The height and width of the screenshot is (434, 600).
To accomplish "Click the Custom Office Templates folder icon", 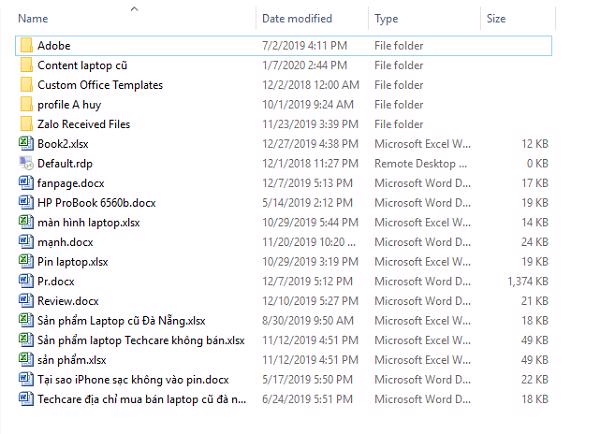I will [x=26, y=85].
